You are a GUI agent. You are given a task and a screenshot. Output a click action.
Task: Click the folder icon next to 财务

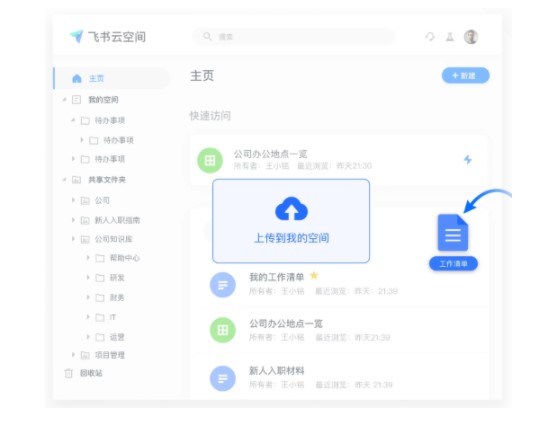point(100,298)
